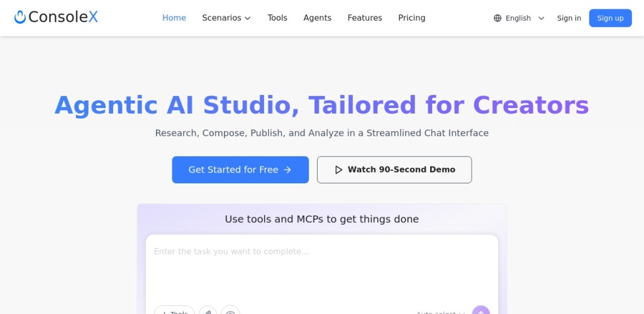
Task: Click the attachment paperclip icon
Action: 208,311
